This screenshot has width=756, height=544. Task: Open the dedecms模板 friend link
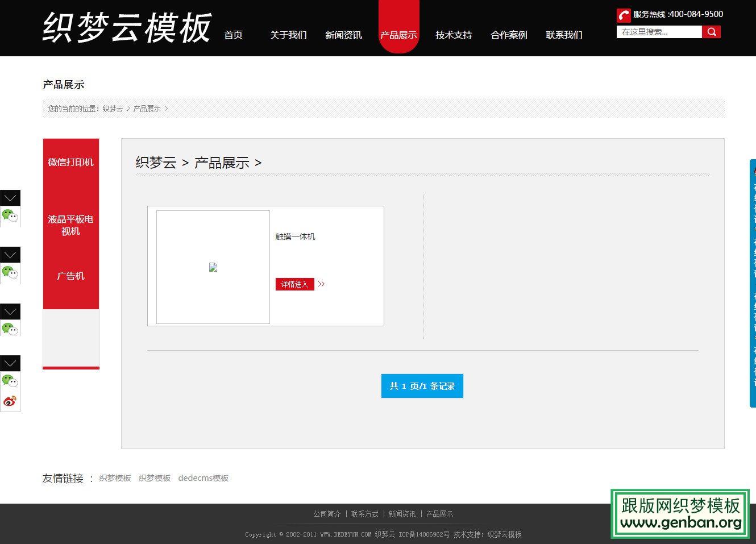pyautogui.click(x=203, y=478)
